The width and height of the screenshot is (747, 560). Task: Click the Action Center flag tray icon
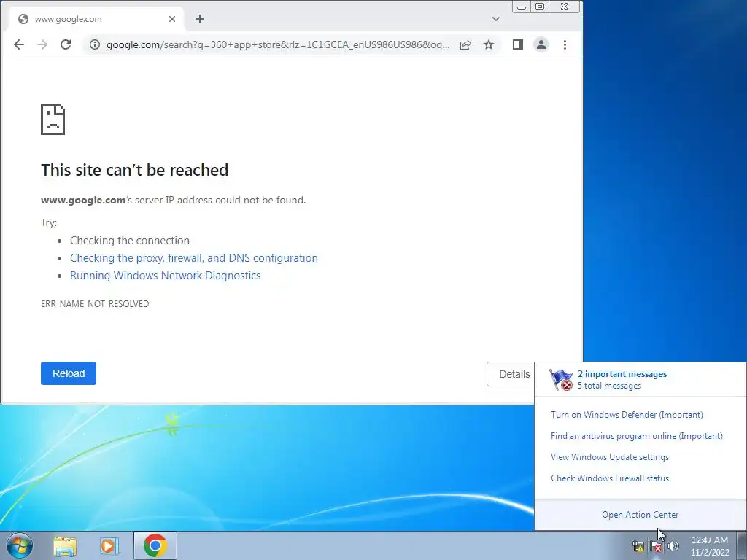pos(656,546)
